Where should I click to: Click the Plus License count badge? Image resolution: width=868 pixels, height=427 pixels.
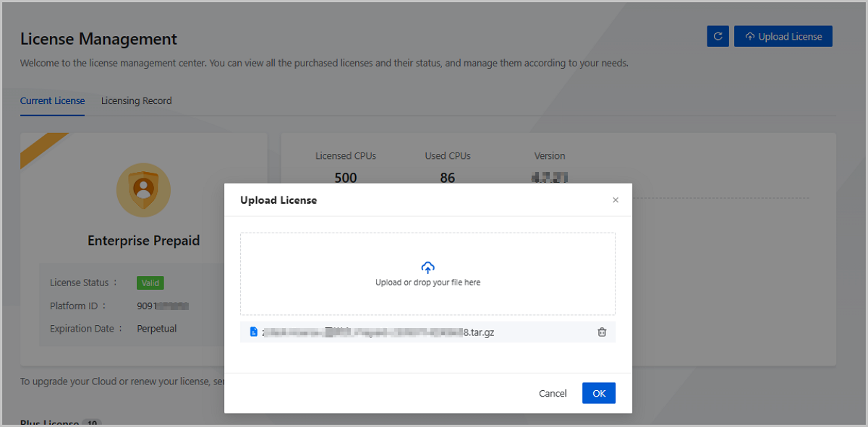point(92,423)
